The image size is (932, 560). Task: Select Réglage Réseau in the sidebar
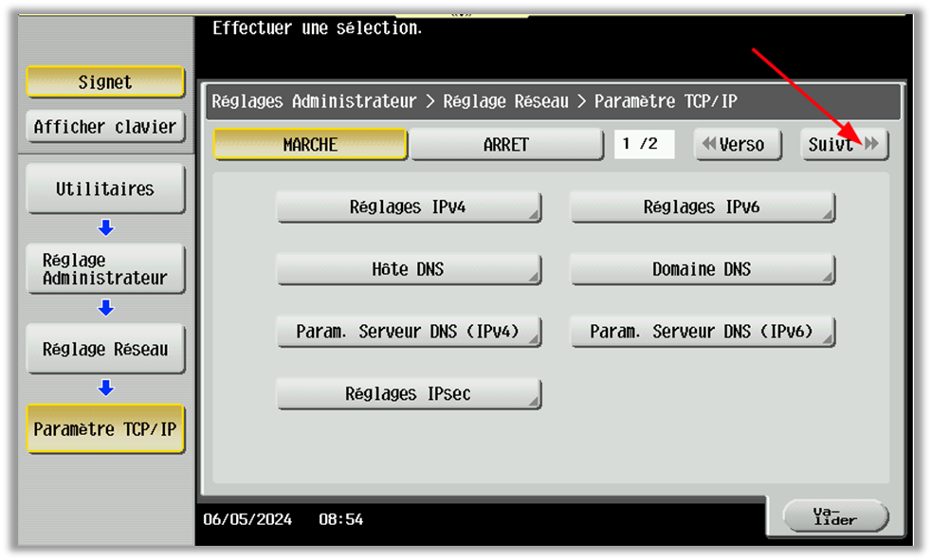pos(105,350)
